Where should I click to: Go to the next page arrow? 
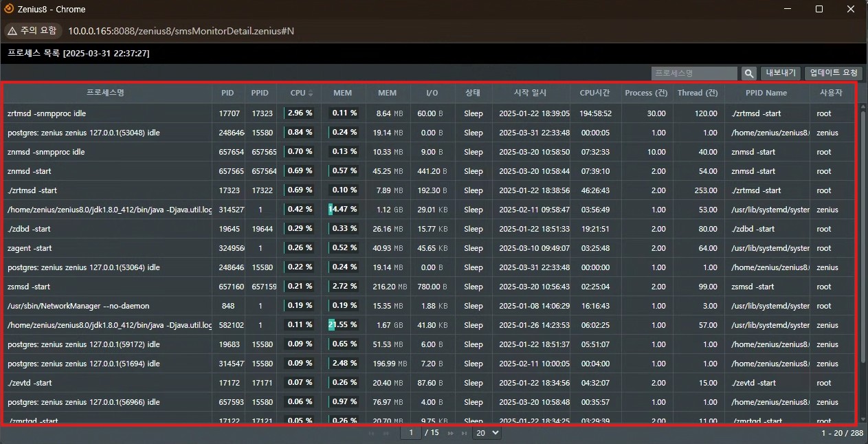coord(452,433)
